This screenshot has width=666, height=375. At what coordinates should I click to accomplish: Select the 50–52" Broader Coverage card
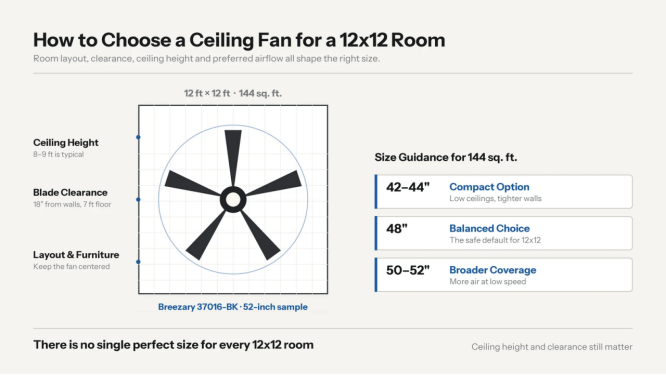[x=503, y=275]
